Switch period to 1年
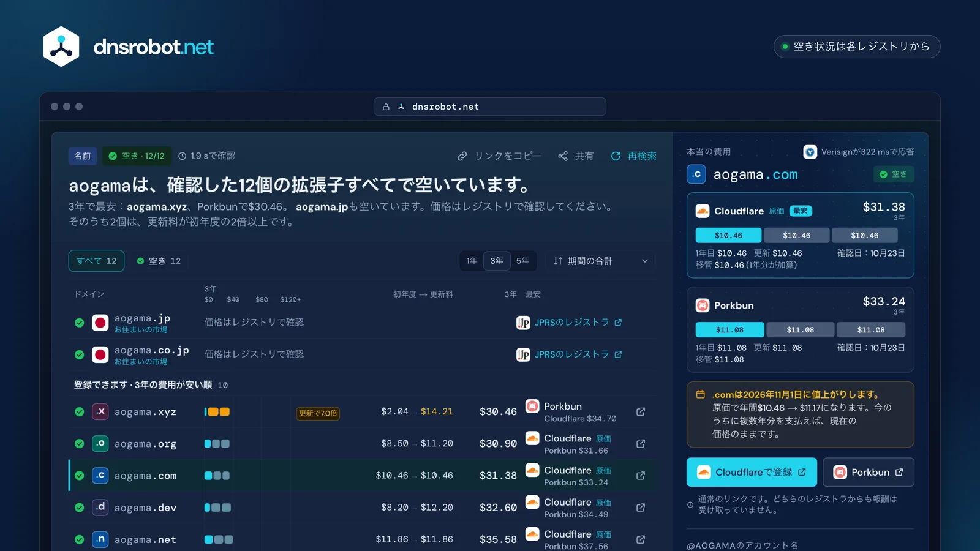 [x=472, y=261]
